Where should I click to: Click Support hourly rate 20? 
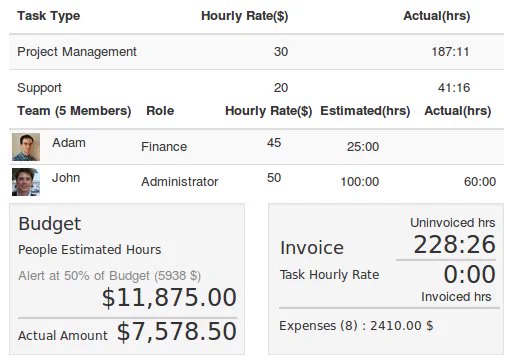(x=281, y=88)
